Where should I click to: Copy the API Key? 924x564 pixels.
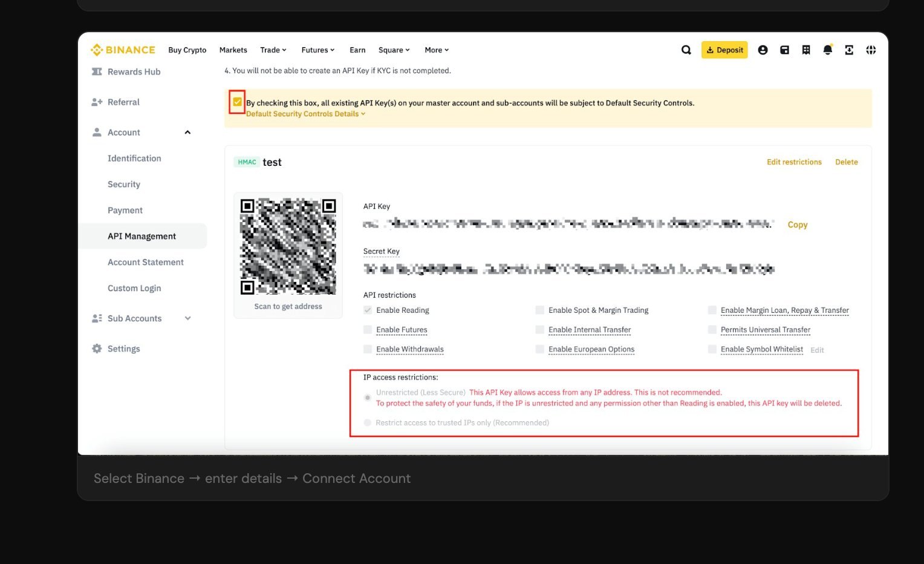click(798, 225)
